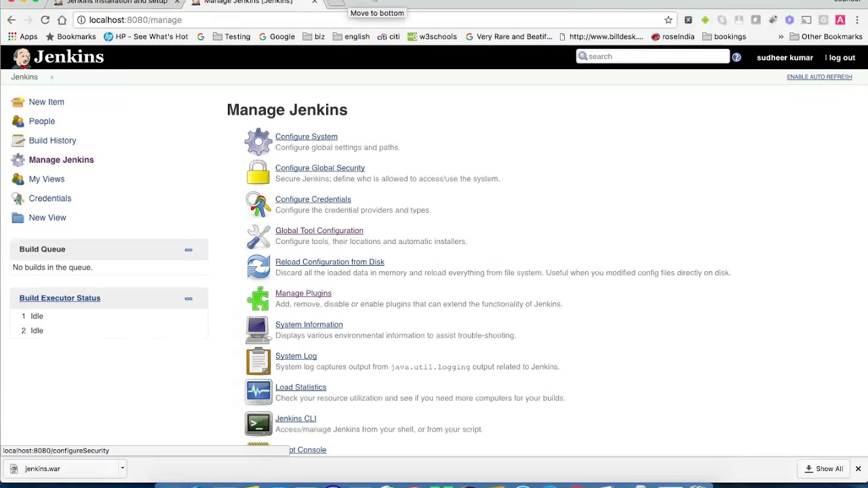
Task: Click the New Item sidebar icon
Action: 18,102
